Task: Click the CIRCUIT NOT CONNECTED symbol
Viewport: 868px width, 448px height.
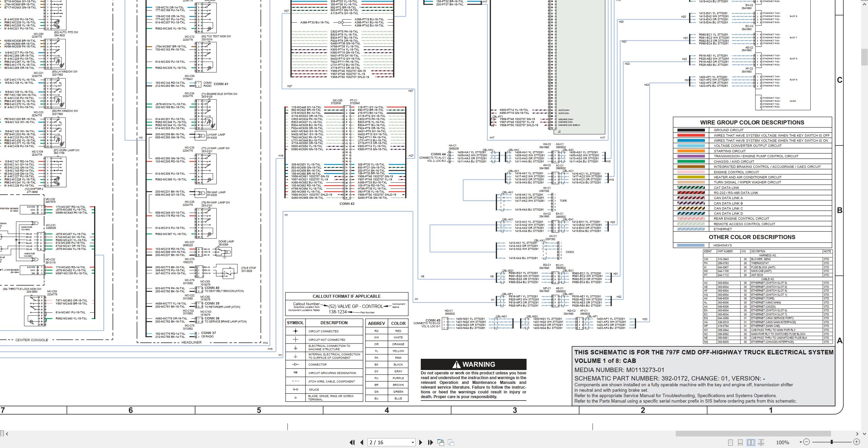Action: 295,339
